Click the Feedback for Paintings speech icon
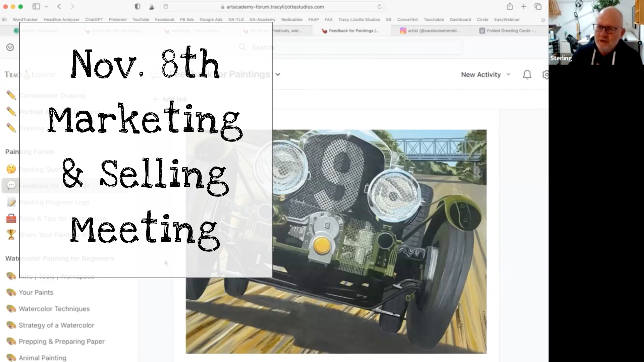The height and width of the screenshot is (362, 644). click(x=11, y=185)
